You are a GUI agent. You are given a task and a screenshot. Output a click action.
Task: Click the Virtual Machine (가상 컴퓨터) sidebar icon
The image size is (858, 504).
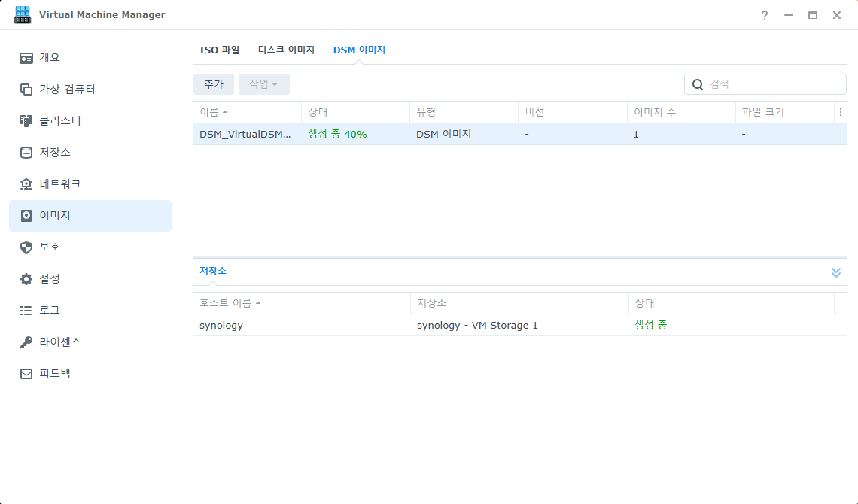(26, 89)
